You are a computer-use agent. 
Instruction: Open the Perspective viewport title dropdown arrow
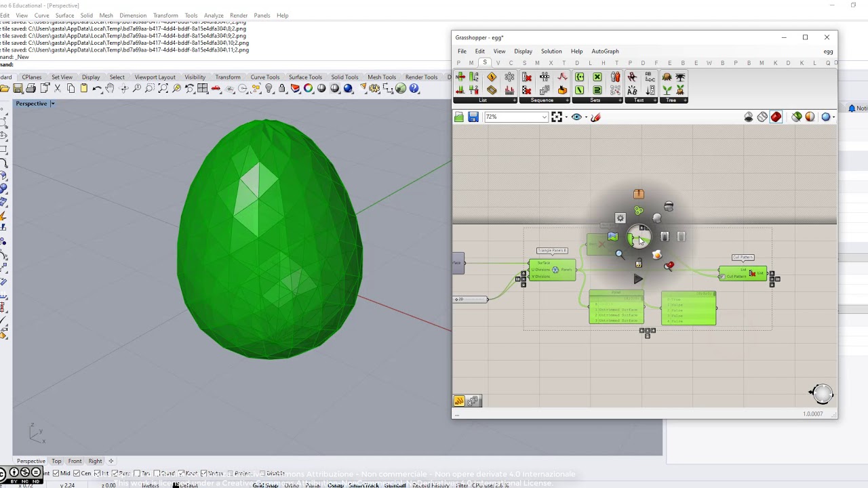pyautogui.click(x=53, y=104)
